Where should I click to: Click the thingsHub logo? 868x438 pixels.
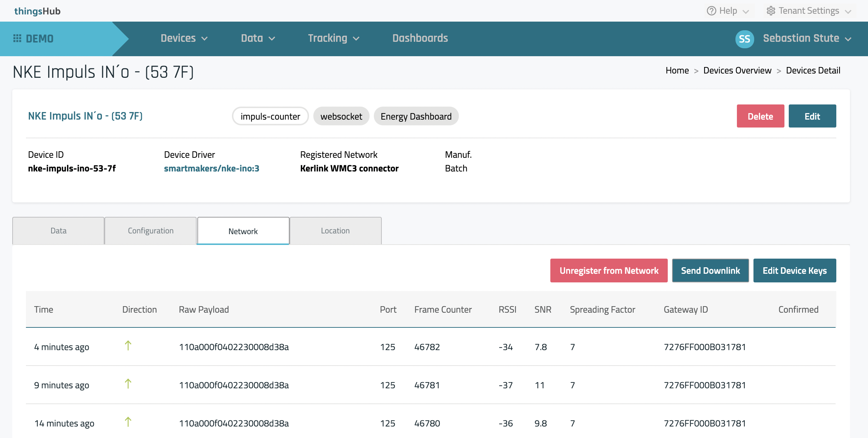(x=37, y=11)
